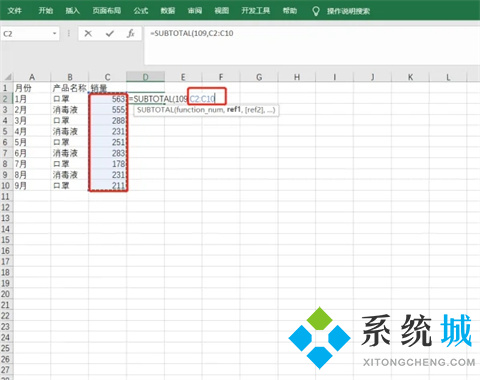Select column K header
Screen dimensions: 480x380
[410, 77]
